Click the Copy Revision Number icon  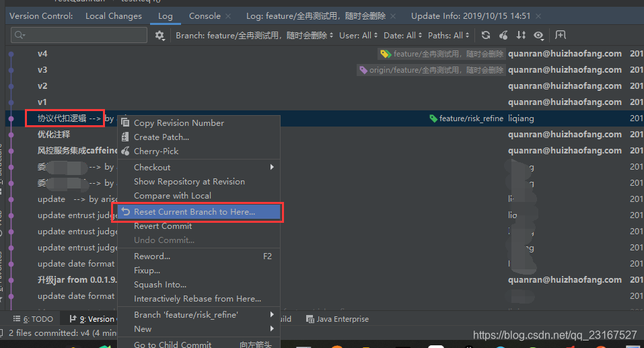point(125,123)
